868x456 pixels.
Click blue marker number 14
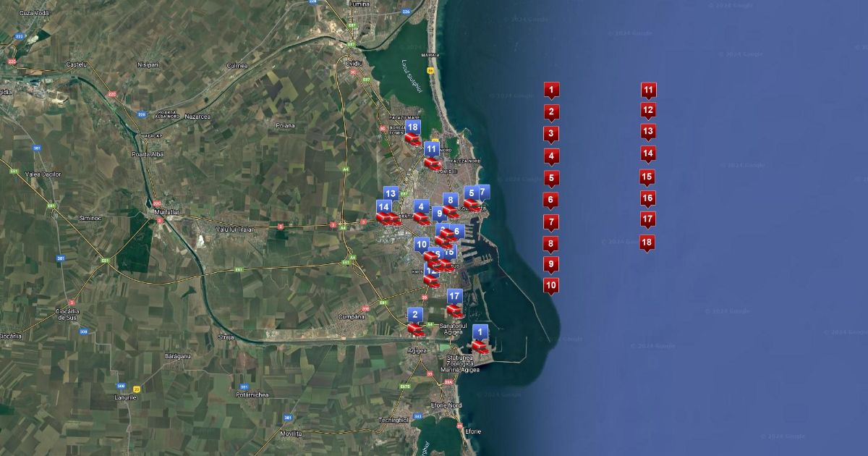(x=383, y=207)
